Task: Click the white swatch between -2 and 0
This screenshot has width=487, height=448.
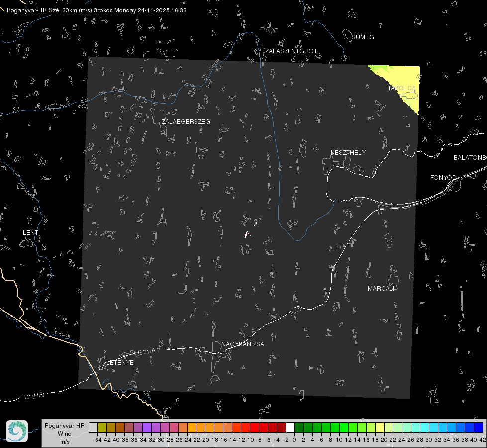Action: pos(290,427)
